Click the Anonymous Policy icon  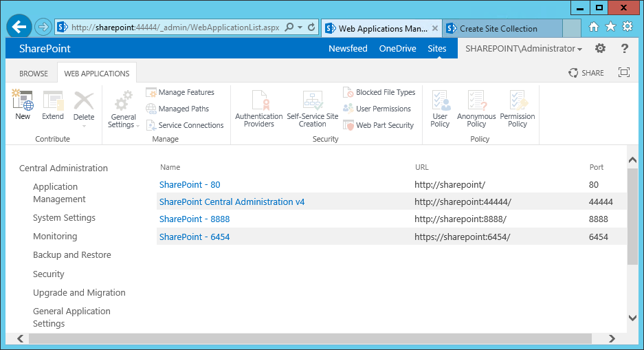(476, 101)
